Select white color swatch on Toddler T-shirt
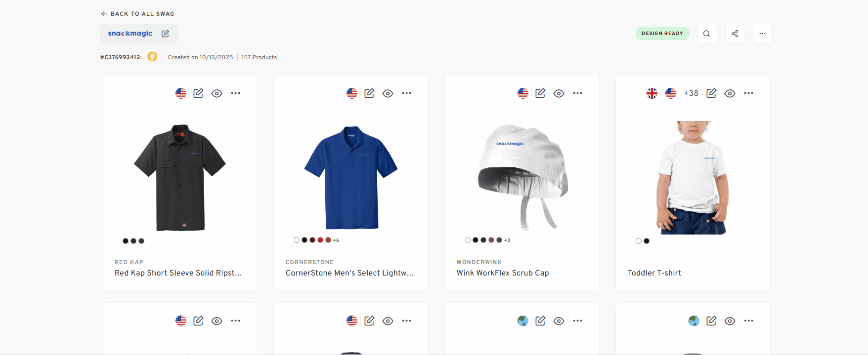The width and height of the screenshot is (868, 355). pyautogui.click(x=639, y=241)
